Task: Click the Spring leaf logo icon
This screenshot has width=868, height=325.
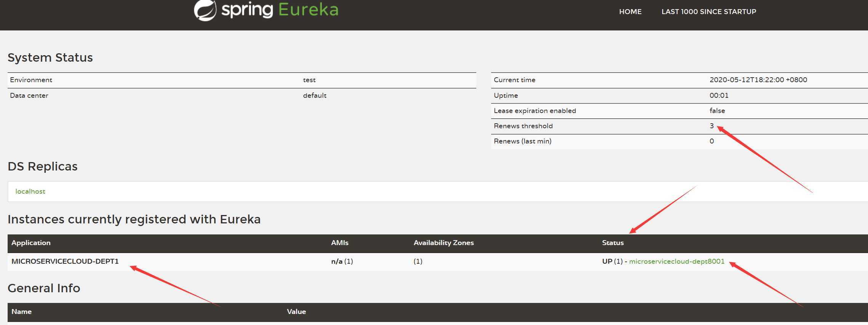Action: [205, 10]
